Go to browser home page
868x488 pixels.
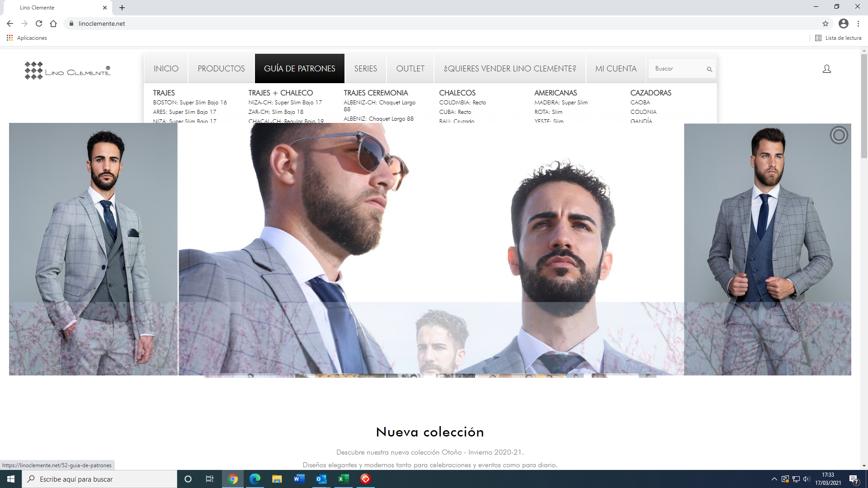pos(53,23)
